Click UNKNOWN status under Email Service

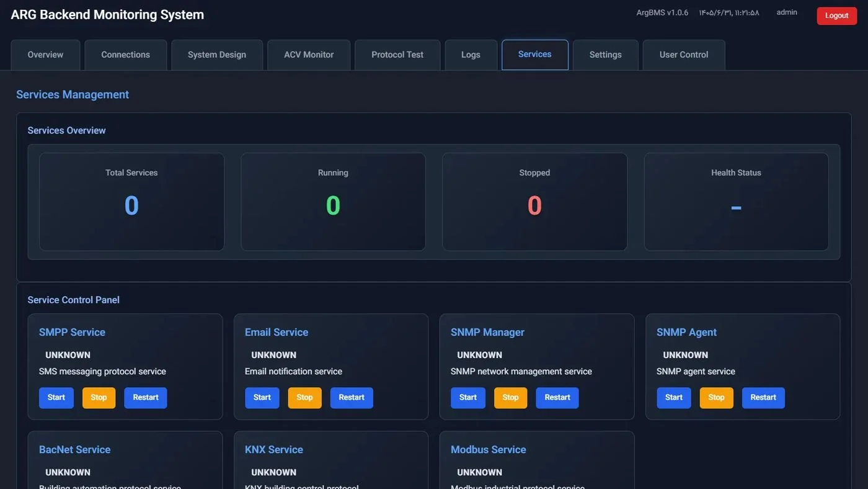tap(274, 355)
